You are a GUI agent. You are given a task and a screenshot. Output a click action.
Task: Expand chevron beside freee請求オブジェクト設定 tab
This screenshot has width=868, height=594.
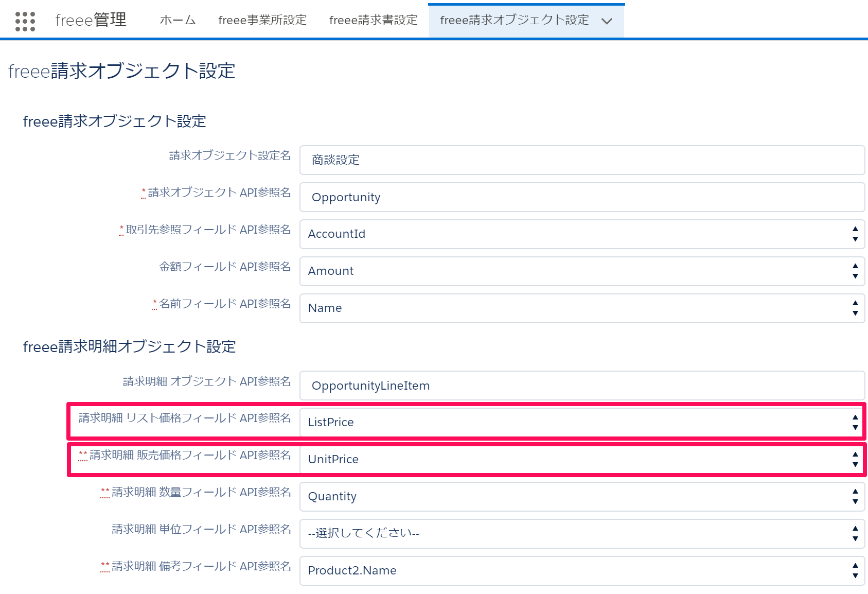coord(607,21)
